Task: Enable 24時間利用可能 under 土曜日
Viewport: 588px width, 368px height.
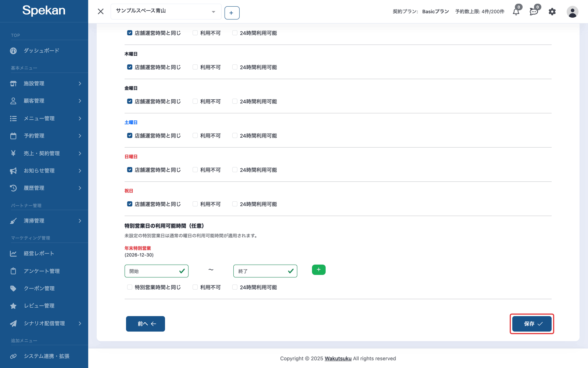Action: [235, 135]
